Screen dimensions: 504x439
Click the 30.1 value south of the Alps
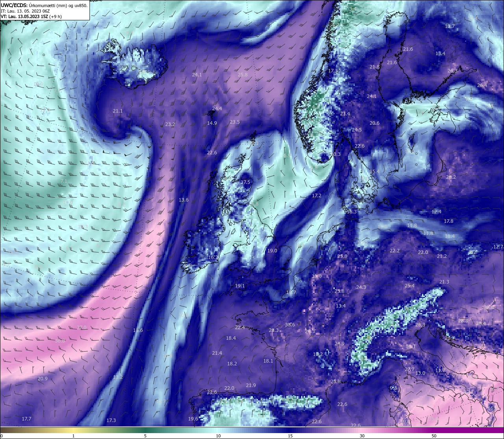point(411,346)
